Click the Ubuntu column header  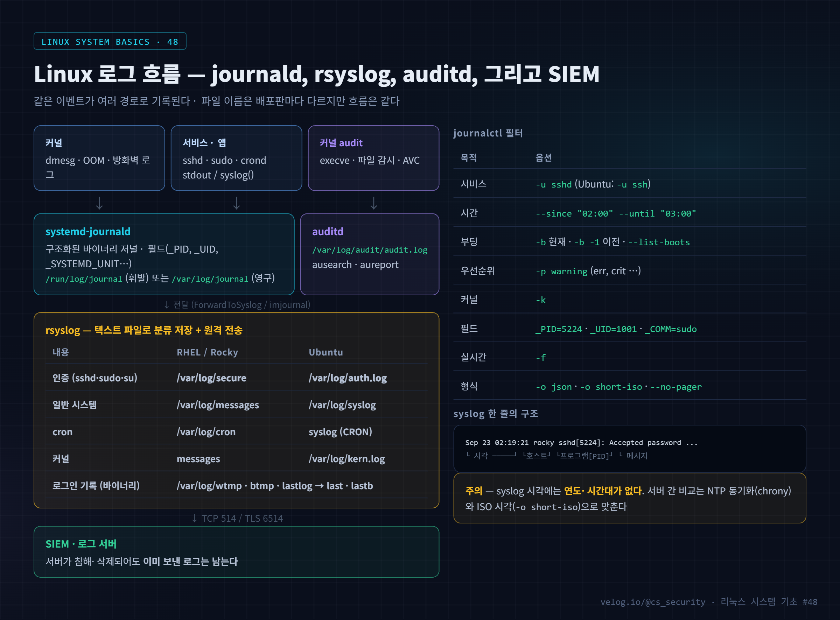326,352
